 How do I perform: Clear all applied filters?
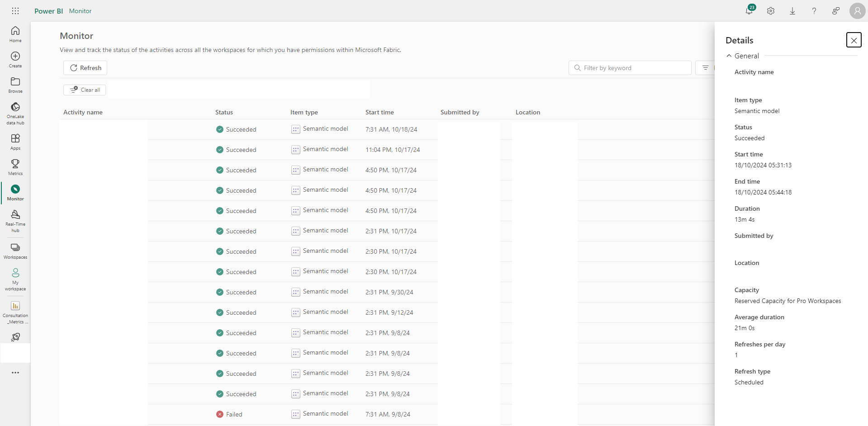click(85, 90)
